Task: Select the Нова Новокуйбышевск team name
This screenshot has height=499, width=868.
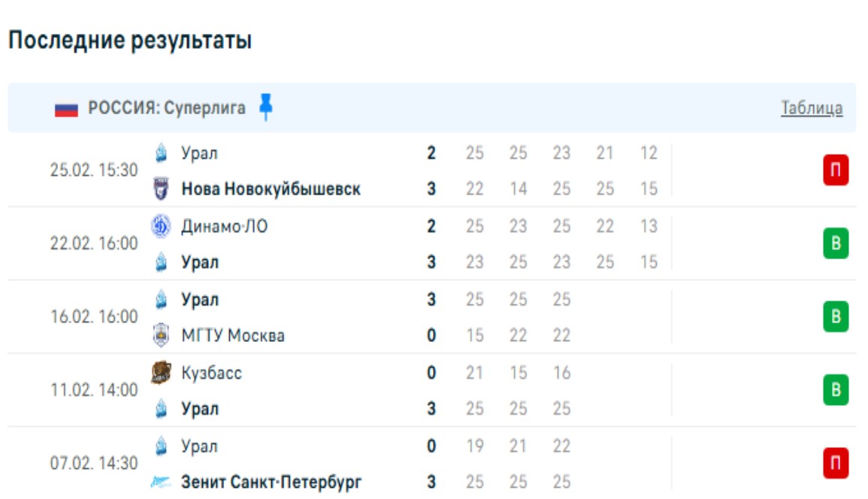Action: coord(271,189)
